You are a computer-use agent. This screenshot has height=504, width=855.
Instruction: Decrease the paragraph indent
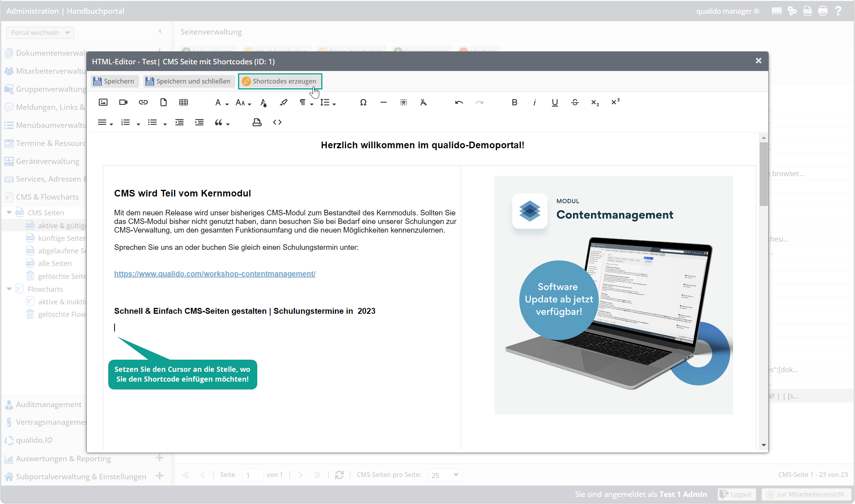tap(179, 122)
